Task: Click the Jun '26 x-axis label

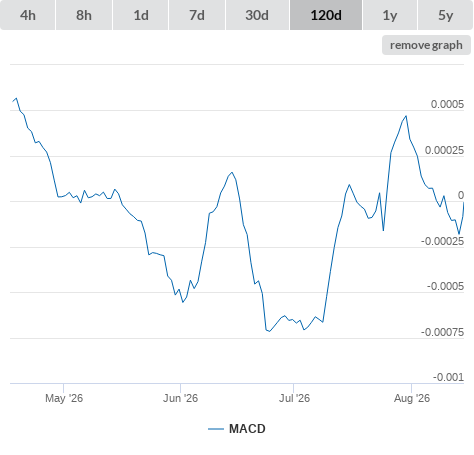Action: click(180, 398)
